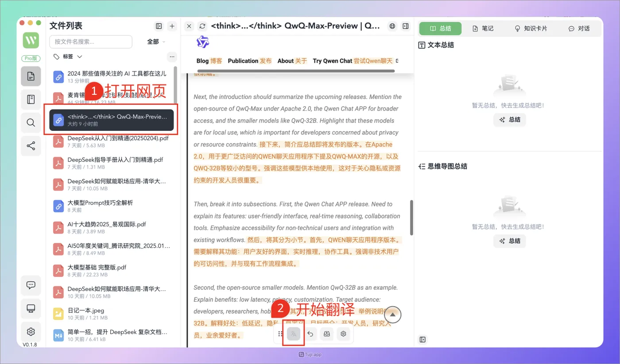Open the documents icon in the left sidebar
This screenshot has height=364, width=620.
pyautogui.click(x=31, y=77)
